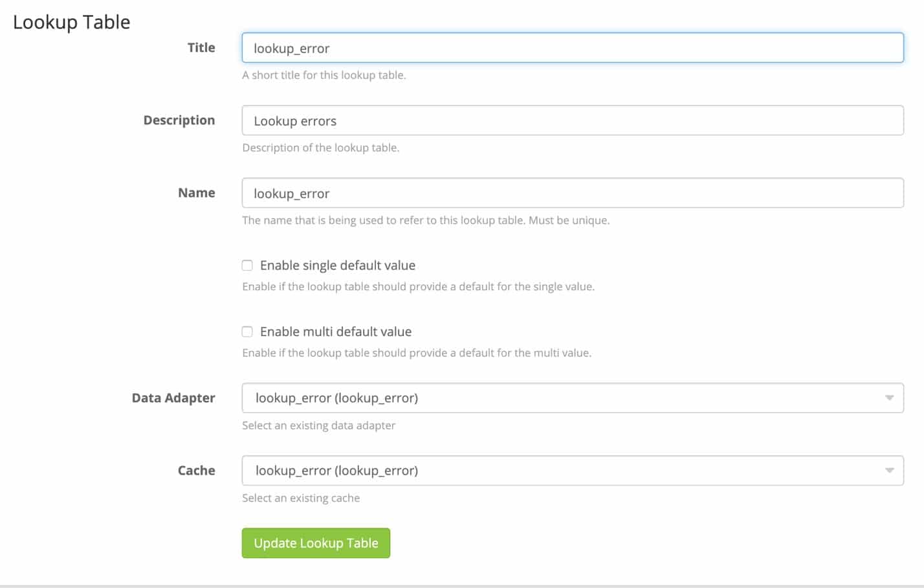Click the Description field label
The width and height of the screenshot is (924, 588).
(179, 120)
